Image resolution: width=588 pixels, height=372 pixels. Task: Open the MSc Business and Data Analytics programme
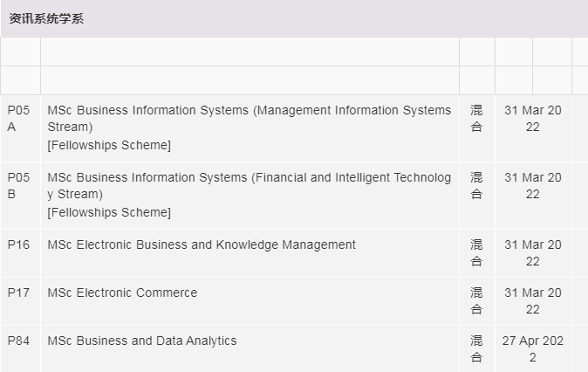(x=141, y=341)
